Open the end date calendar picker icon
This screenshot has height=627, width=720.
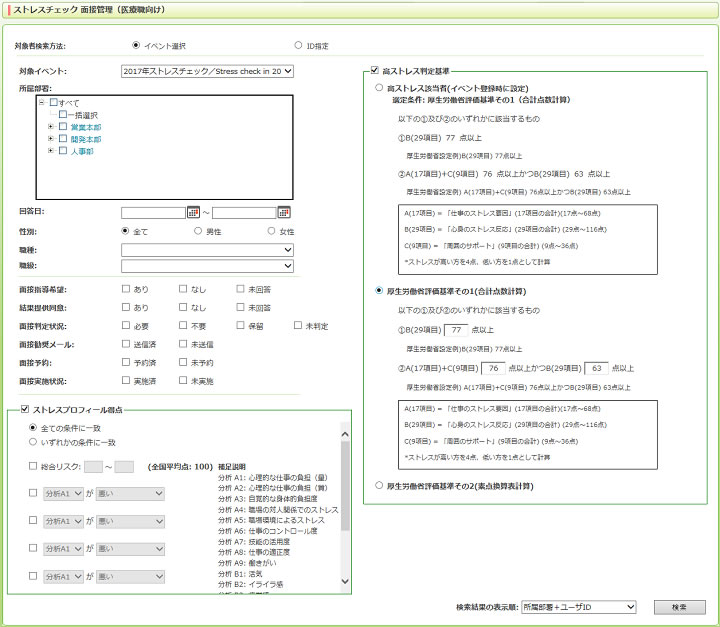[x=284, y=212]
